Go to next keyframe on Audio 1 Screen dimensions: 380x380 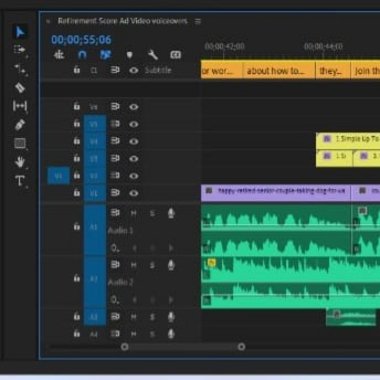[x=171, y=248]
